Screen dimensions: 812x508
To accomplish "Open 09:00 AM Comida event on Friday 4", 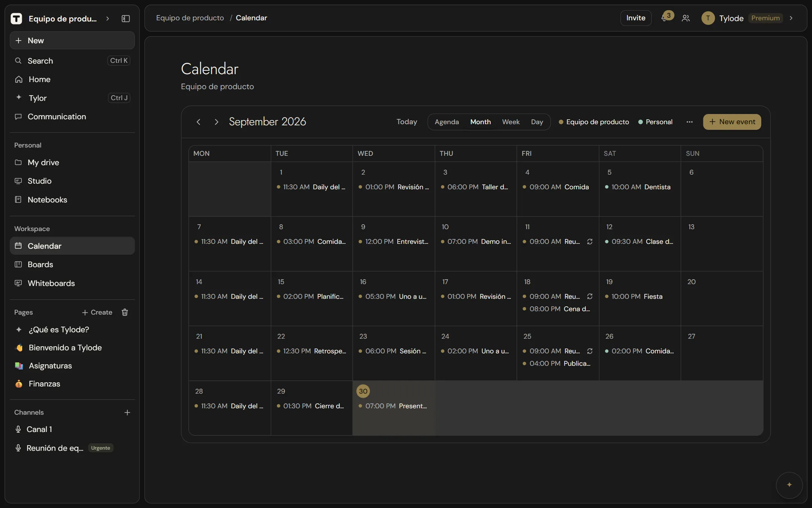I will pyautogui.click(x=557, y=187).
